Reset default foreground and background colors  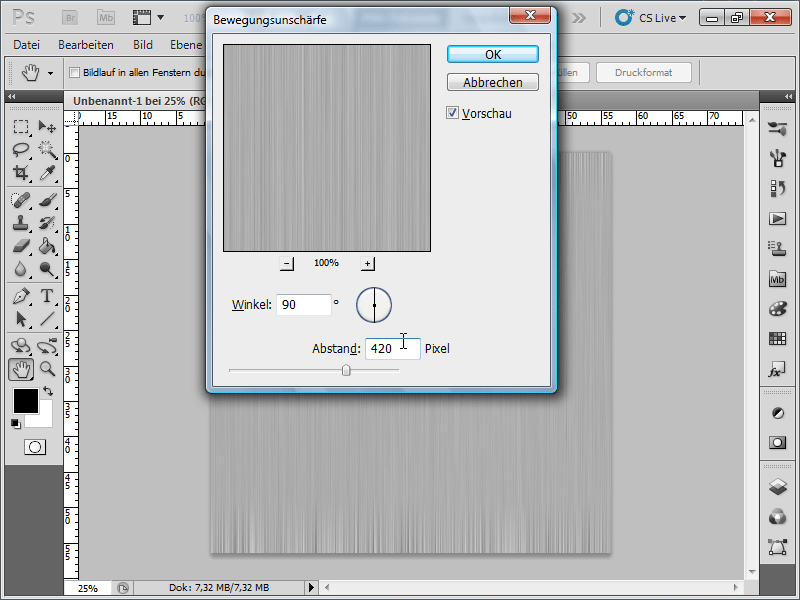click(16, 423)
